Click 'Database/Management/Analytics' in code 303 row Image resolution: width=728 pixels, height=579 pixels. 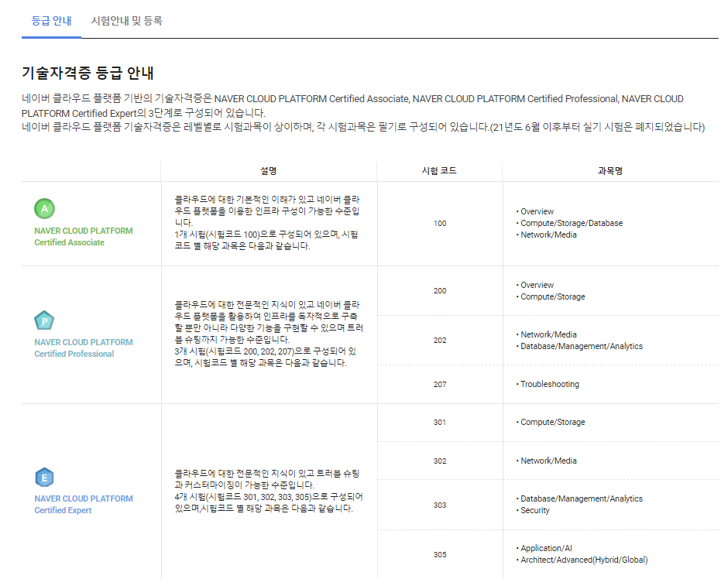[582, 498]
